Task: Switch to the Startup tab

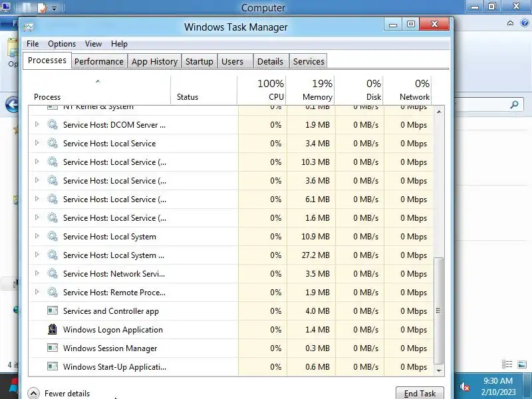Action: [x=199, y=61]
